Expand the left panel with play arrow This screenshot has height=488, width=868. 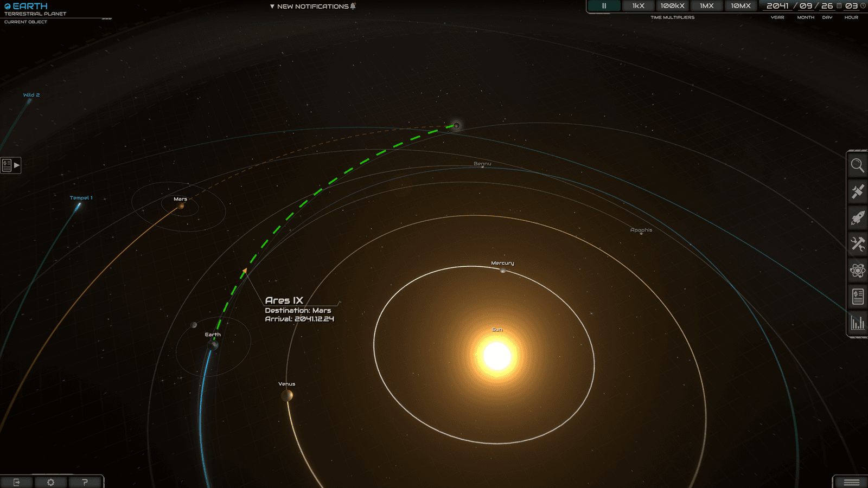[x=11, y=165]
